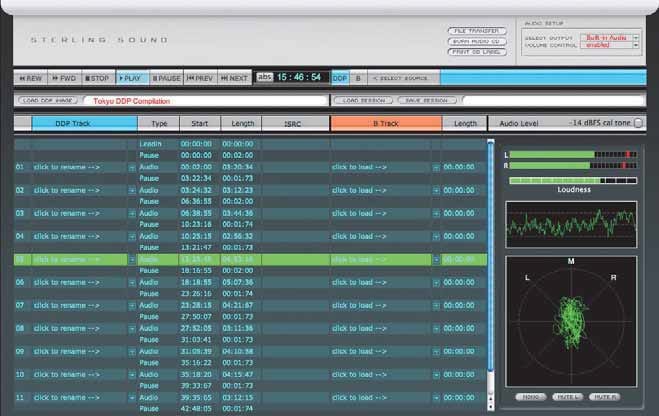Load a B track for row 06
Viewport: 659px width, 416px height.
[359, 282]
